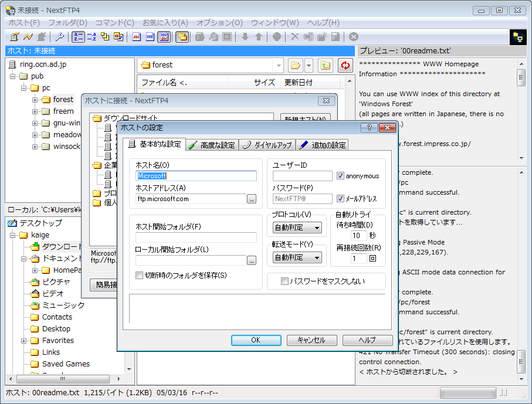Screen dimensions: 532x404
Task: Select sort by name toolbar icon
Action: (78, 36)
